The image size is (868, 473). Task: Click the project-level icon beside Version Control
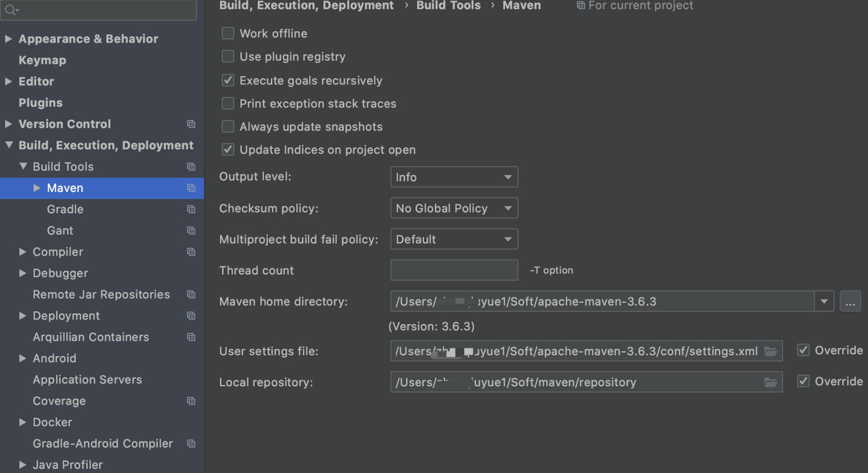[191, 124]
